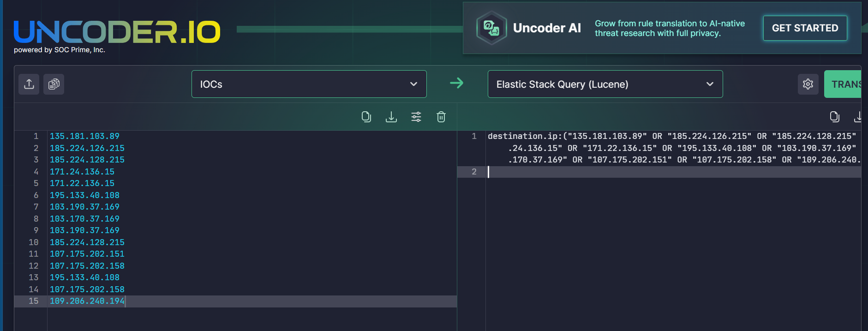Click input line number 15 in gutter
868x331 pixels.
click(34, 301)
